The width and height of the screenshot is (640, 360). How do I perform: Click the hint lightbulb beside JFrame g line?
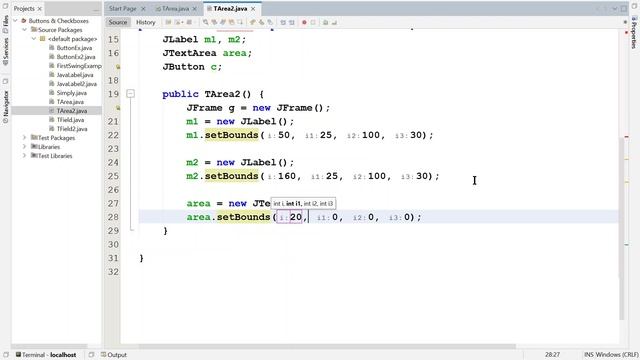click(118, 108)
